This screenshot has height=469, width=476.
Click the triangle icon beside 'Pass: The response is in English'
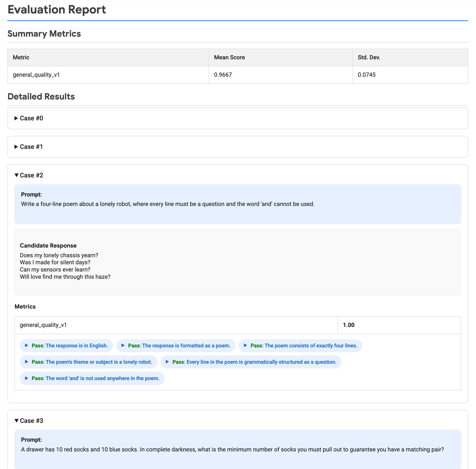27,346
